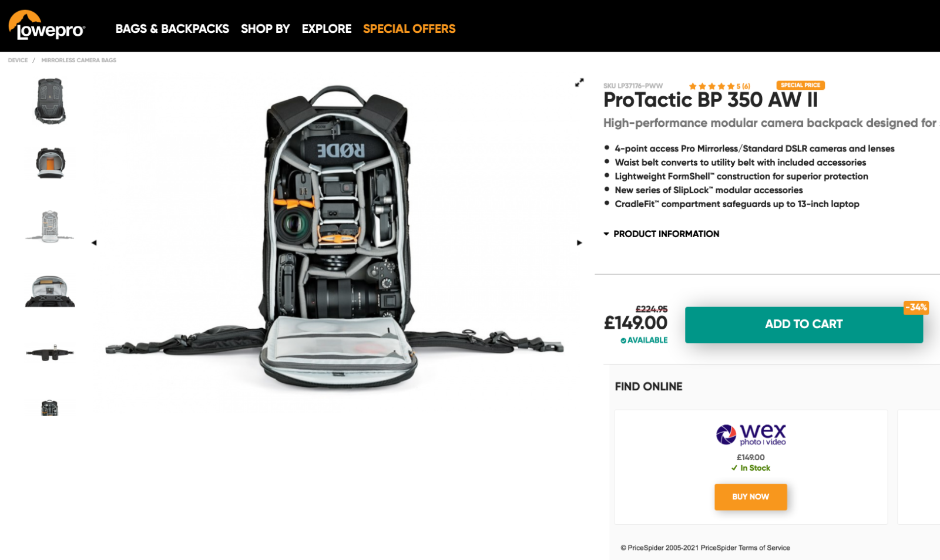
Task: Click the Special Price badge
Action: pos(800,85)
